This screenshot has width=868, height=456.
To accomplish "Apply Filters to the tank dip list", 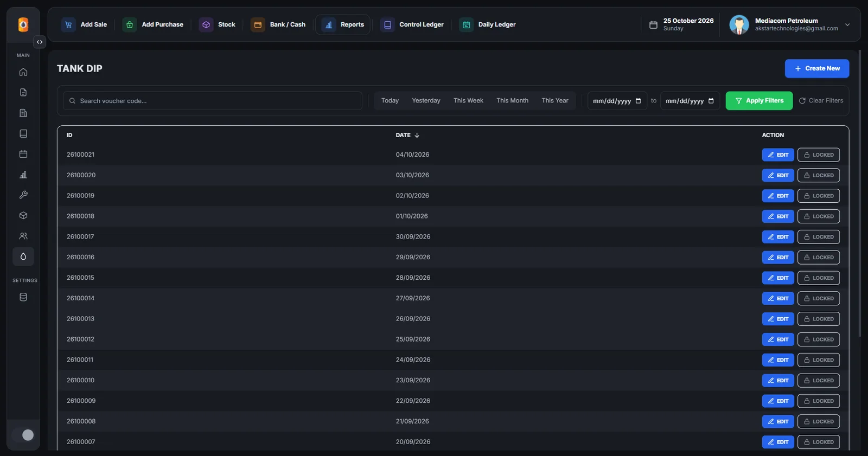I will point(759,101).
